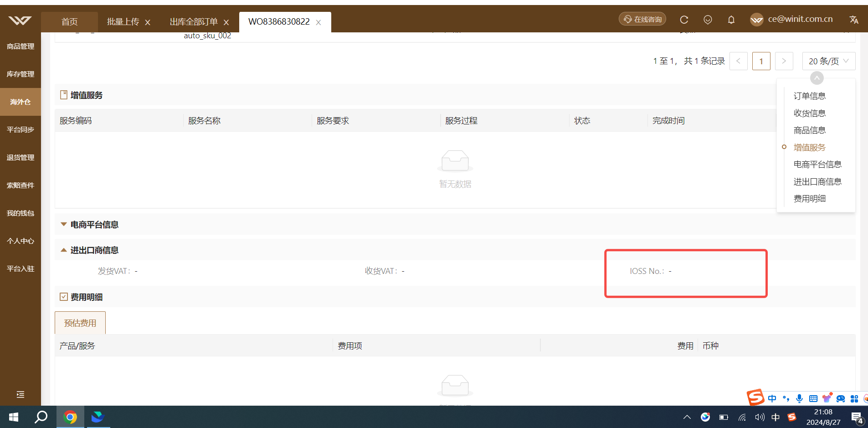Image resolution: width=868 pixels, height=428 pixels.
Task: Select page 1 in pagination
Action: pyautogui.click(x=761, y=61)
